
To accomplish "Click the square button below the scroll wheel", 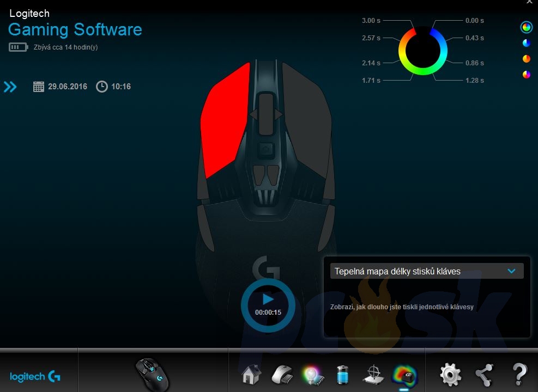I will click(x=266, y=150).
